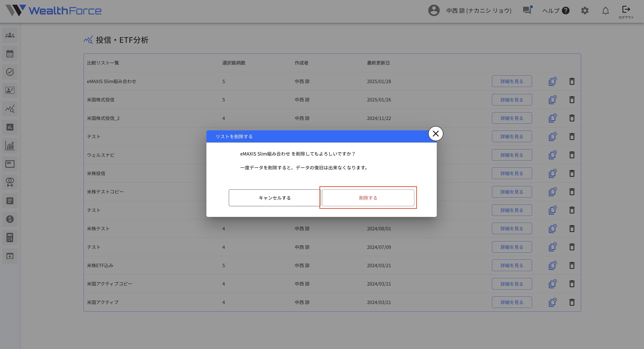The width and height of the screenshot is (644, 349).
Task: Open notifications bell icon
Action: click(x=605, y=11)
